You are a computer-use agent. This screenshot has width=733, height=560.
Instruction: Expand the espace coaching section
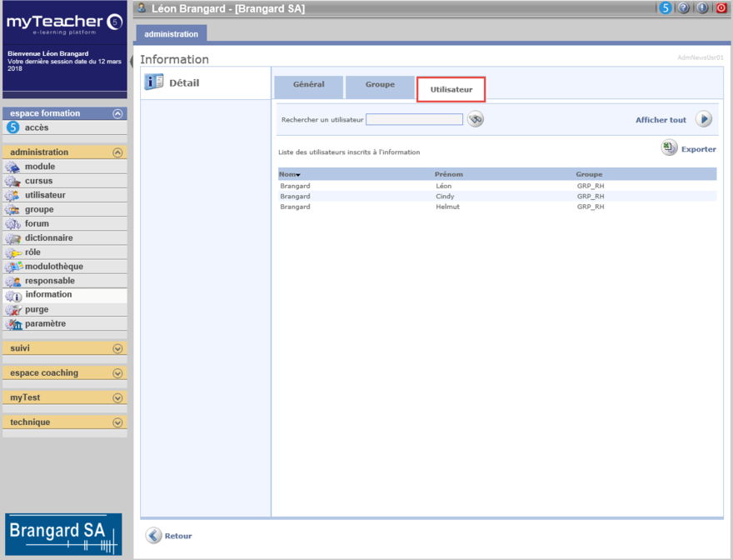point(117,373)
